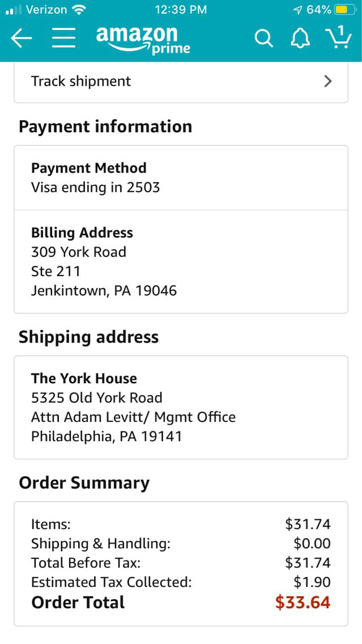Open the shopping cart
This screenshot has width=362, height=644.
338,37
